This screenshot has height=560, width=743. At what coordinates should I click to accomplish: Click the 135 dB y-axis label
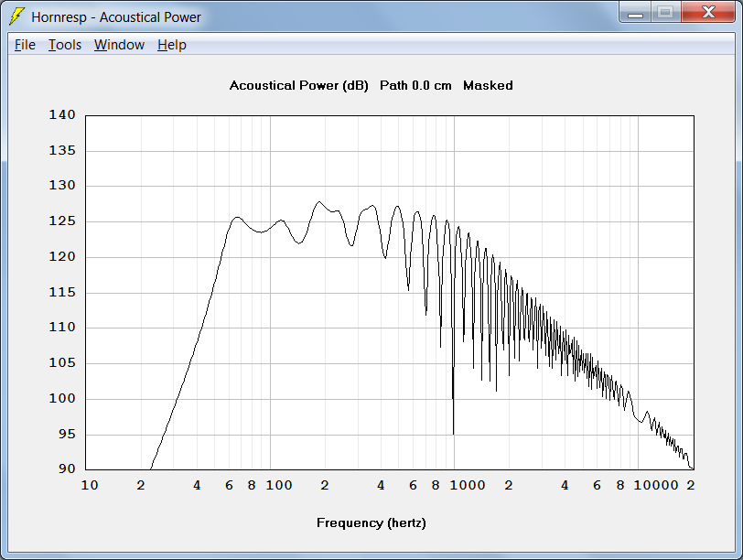(x=62, y=151)
